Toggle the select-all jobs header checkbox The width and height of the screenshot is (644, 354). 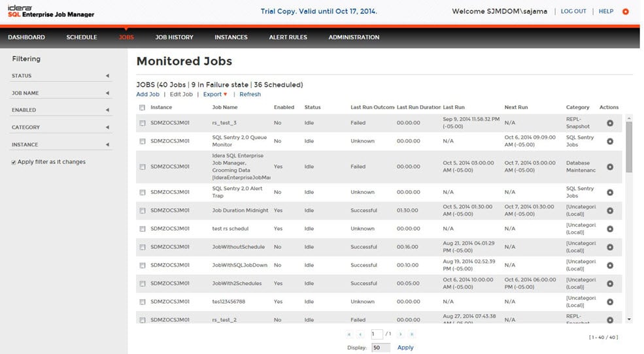(142, 107)
